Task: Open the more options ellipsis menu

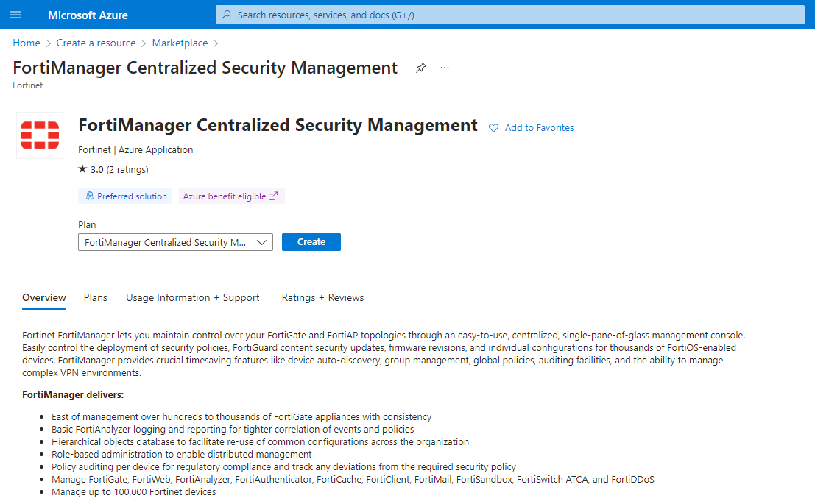Action: click(445, 68)
